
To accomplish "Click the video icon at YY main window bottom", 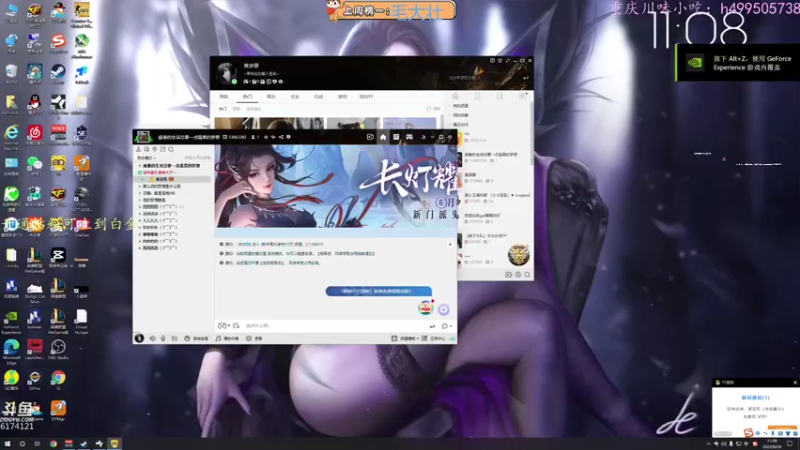I will (509, 274).
